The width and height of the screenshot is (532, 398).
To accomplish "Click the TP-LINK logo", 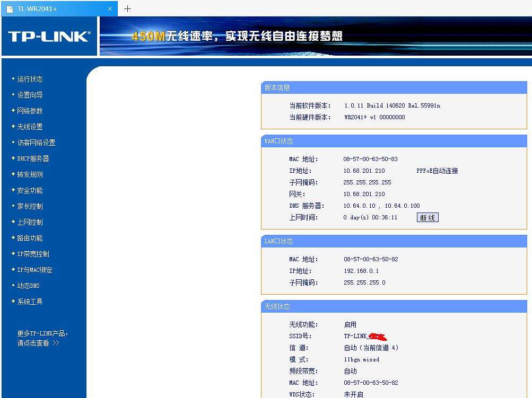I will 49,36.
